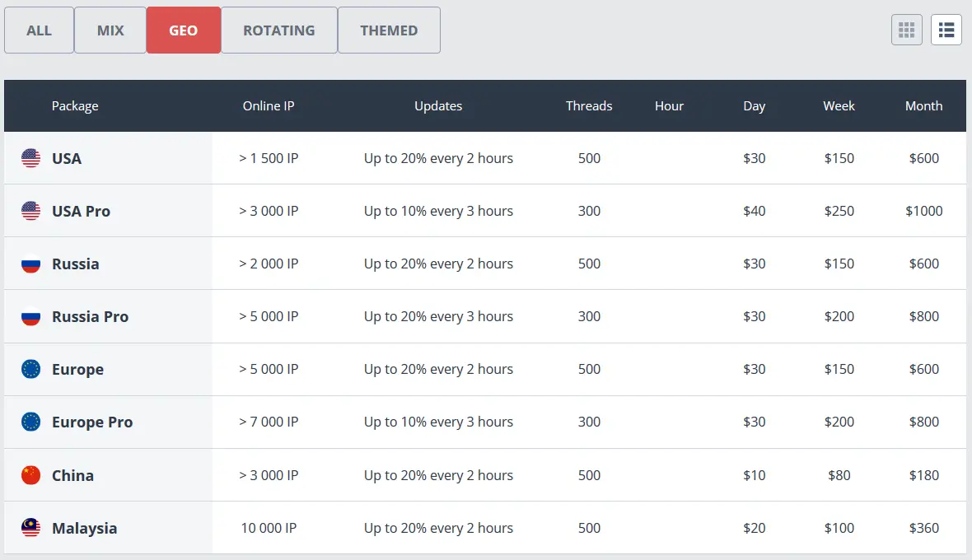Click the Day column header
Image resolution: width=972 pixels, height=560 pixels.
(x=755, y=106)
